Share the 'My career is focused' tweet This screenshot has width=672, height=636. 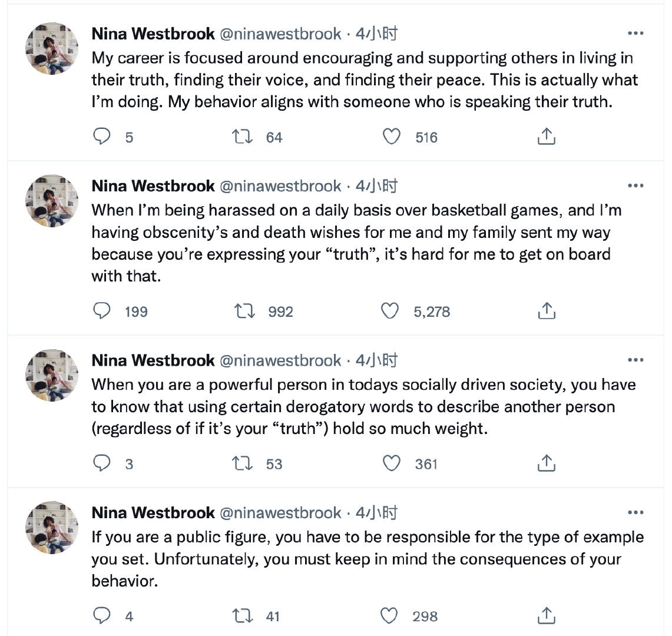pos(547,137)
